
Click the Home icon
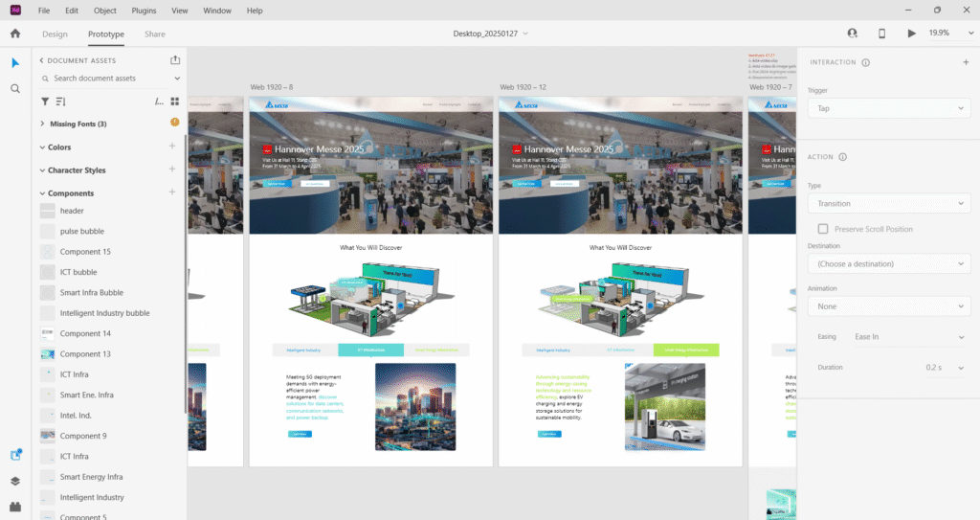click(15, 34)
